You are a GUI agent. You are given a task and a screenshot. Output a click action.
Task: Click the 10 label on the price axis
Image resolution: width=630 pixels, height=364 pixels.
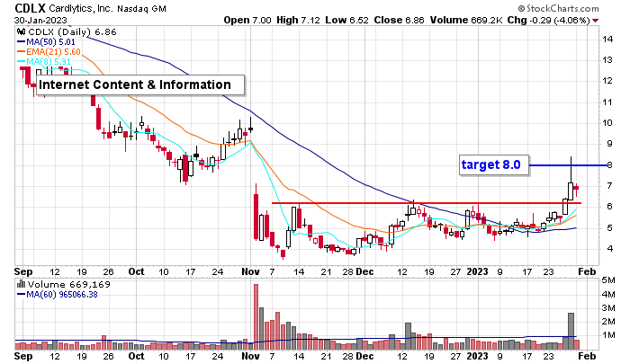click(607, 123)
